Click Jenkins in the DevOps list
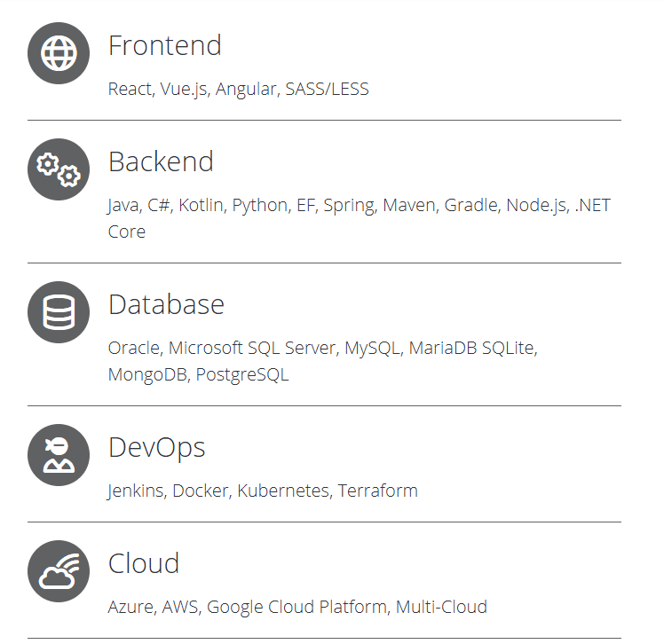Image resolution: width=664 pixels, height=644 pixels. pos(136,491)
